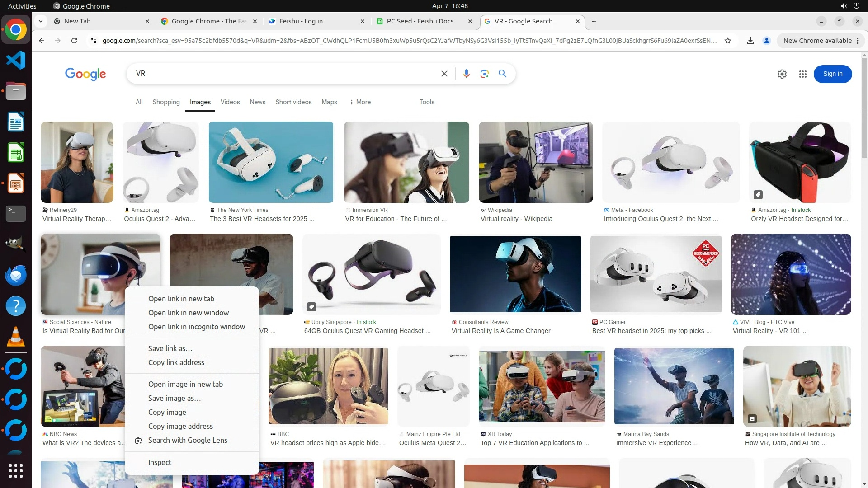Click the voice search microphone icon
This screenshot has height=488, width=868.
tap(466, 74)
